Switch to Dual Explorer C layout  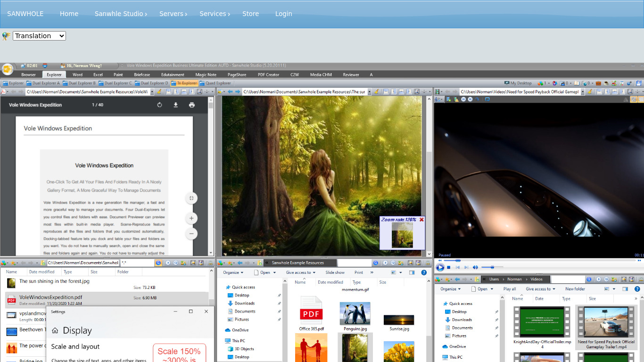tap(115, 83)
